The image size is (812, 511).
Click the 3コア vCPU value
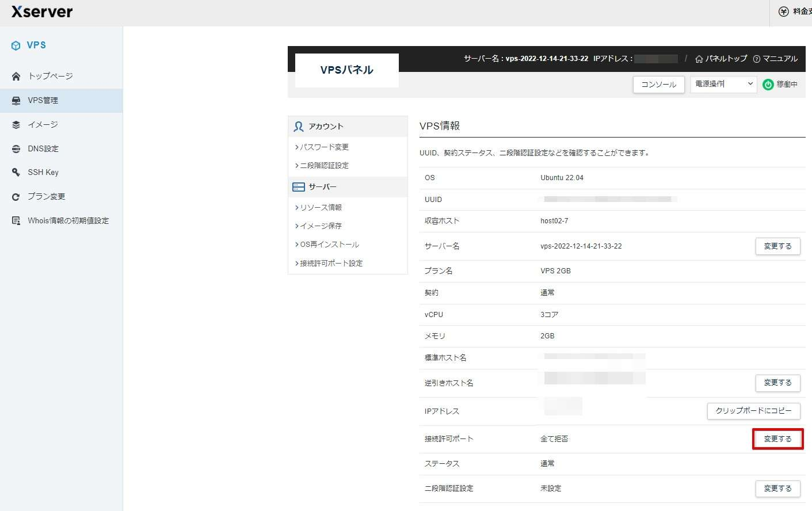pos(549,315)
